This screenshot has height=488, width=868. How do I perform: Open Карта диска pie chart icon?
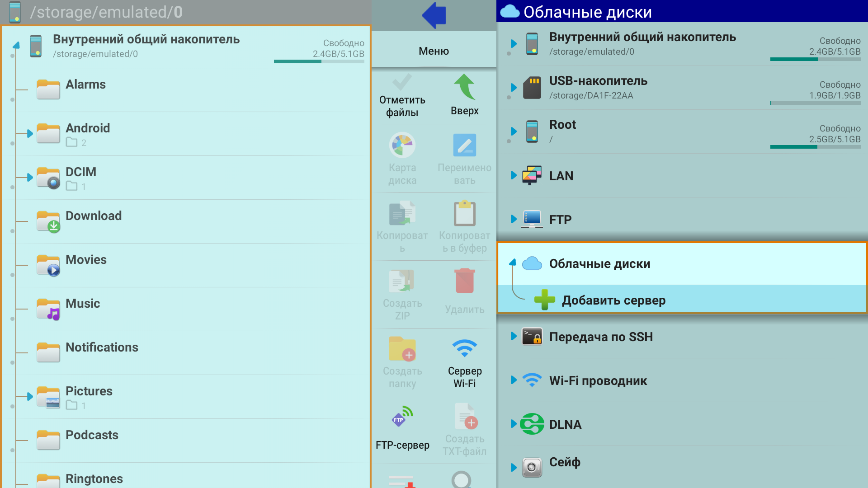(402, 145)
